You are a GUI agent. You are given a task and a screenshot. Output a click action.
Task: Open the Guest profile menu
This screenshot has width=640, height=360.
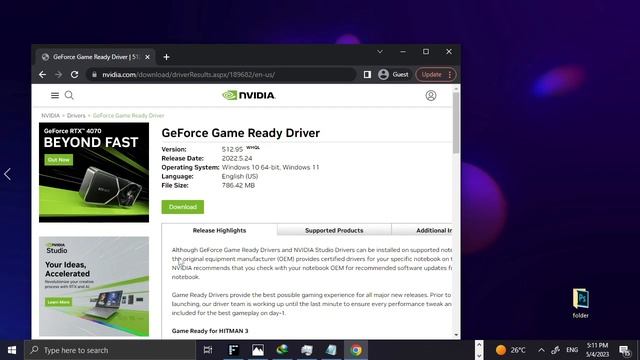(x=393, y=74)
